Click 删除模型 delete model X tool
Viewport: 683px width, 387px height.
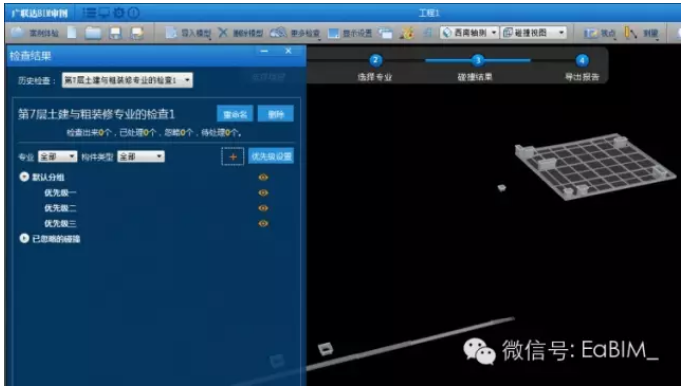pos(240,33)
